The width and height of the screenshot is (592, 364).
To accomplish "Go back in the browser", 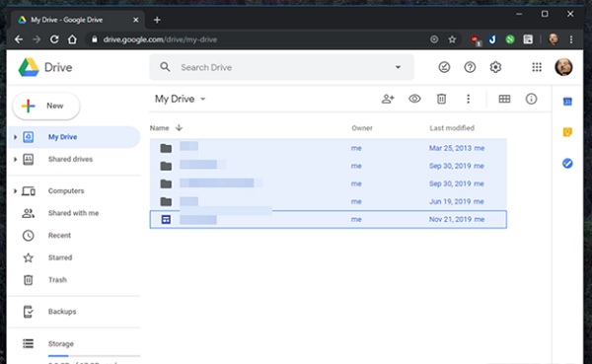I will coord(19,39).
